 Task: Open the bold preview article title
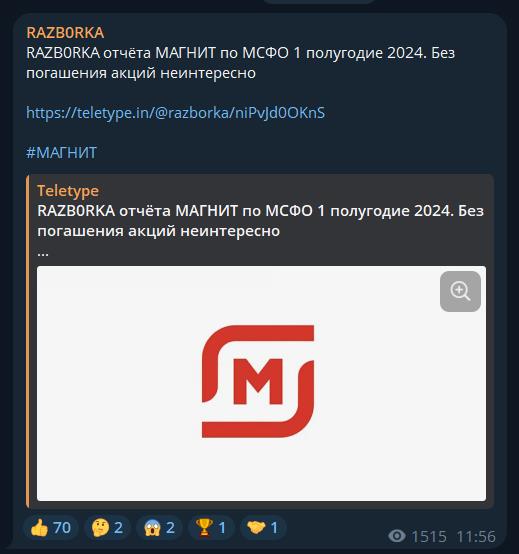click(x=260, y=221)
